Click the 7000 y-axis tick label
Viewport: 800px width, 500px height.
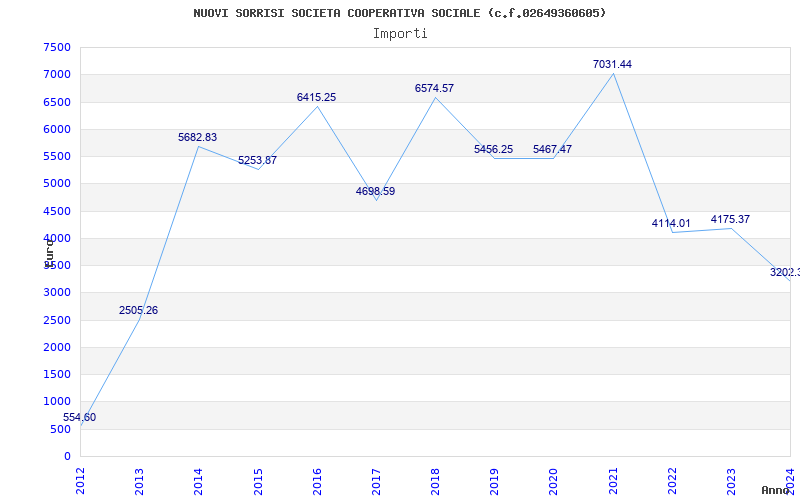57,74
